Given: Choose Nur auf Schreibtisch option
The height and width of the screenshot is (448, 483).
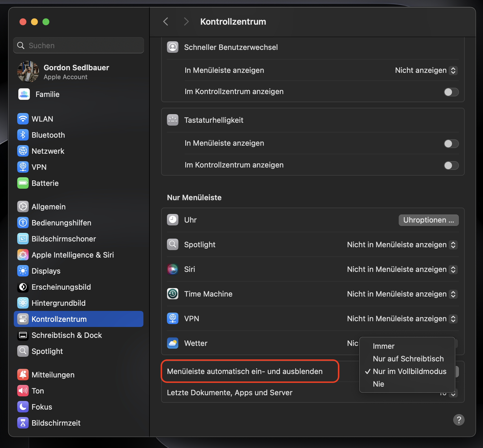Looking at the screenshot, I should (407, 359).
